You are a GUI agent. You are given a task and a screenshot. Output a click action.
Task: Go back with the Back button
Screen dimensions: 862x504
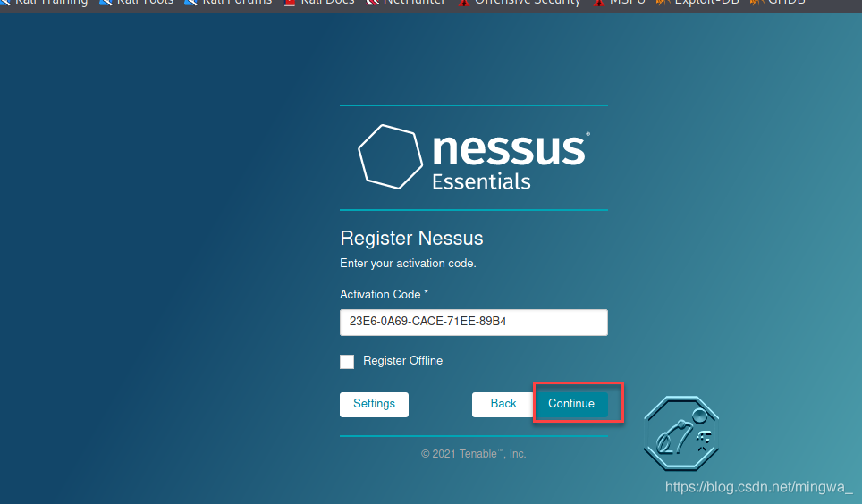click(503, 404)
